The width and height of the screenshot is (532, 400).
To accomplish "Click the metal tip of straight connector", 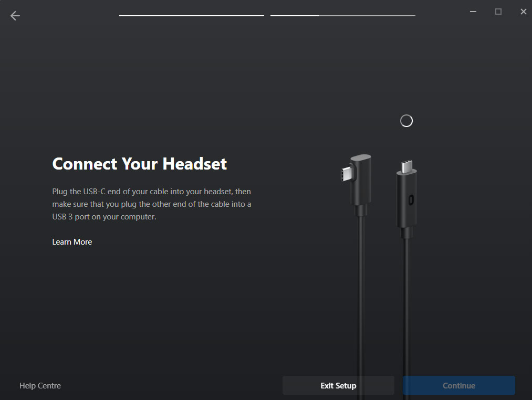I will pos(406,166).
